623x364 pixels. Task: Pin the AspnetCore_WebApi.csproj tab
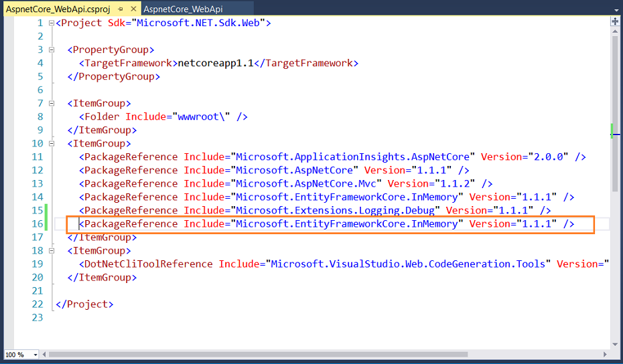(x=121, y=9)
